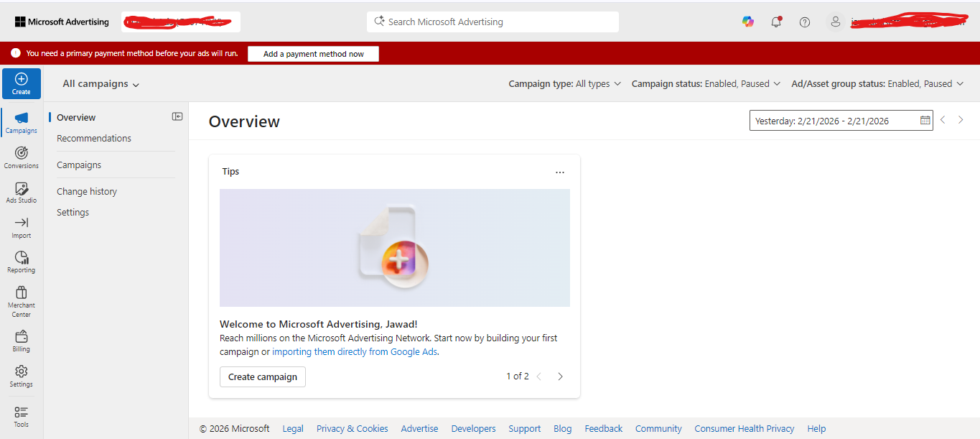Image resolution: width=980 pixels, height=439 pixels.
Task: Go to Reporting in the sidebar
Action: click(22, 262)
